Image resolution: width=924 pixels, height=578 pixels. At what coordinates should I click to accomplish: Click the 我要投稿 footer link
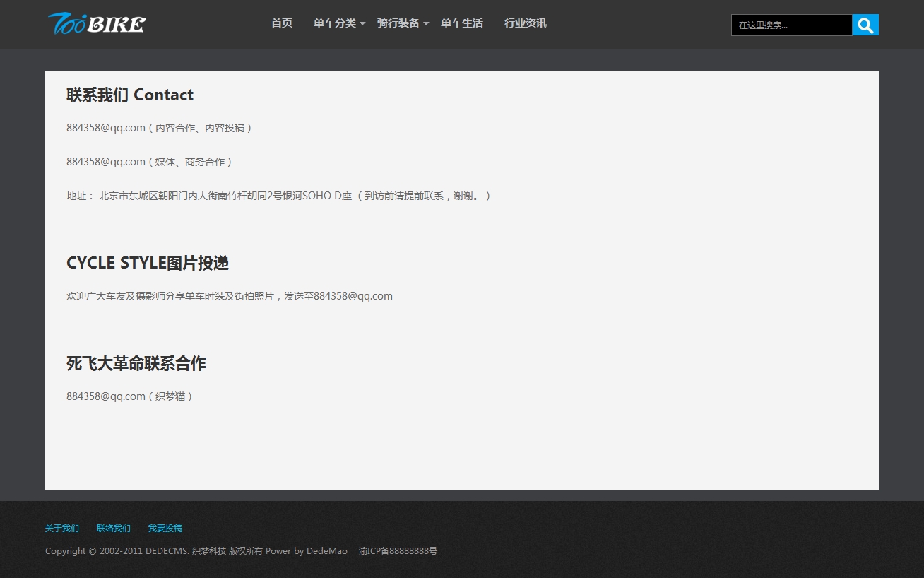(165, 529)
